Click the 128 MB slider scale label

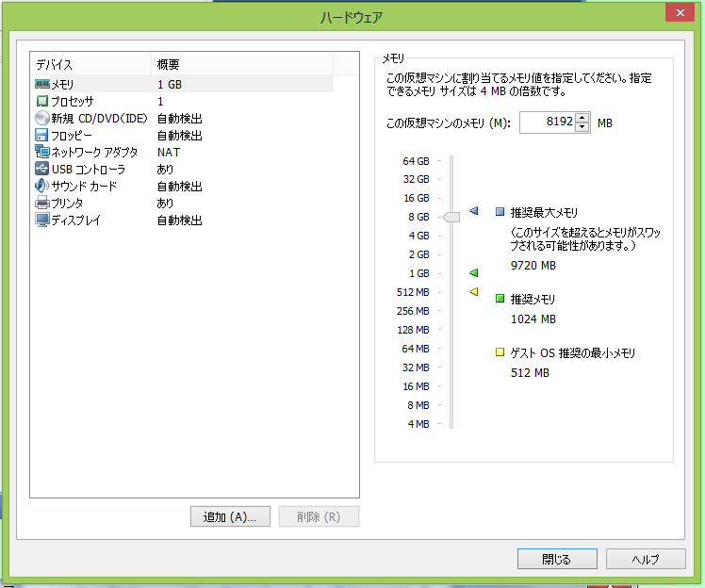tap(413, 330)
